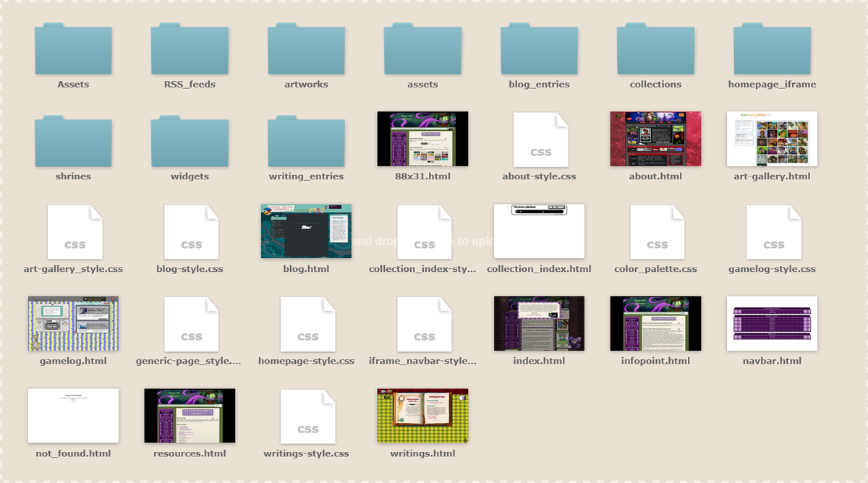This screenshot has width=868, height=483.
Task: Open the homepage_iframe folder
Action: [x=772, y=48]
